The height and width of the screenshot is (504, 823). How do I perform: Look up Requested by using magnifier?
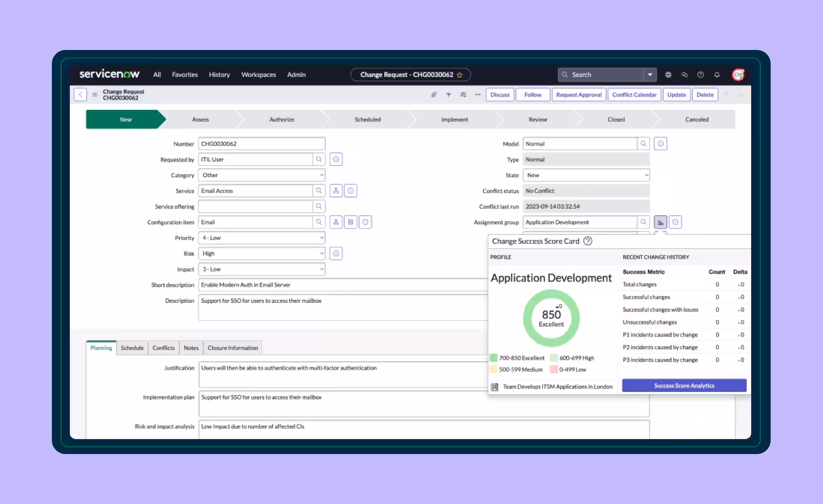click(319, 159)
